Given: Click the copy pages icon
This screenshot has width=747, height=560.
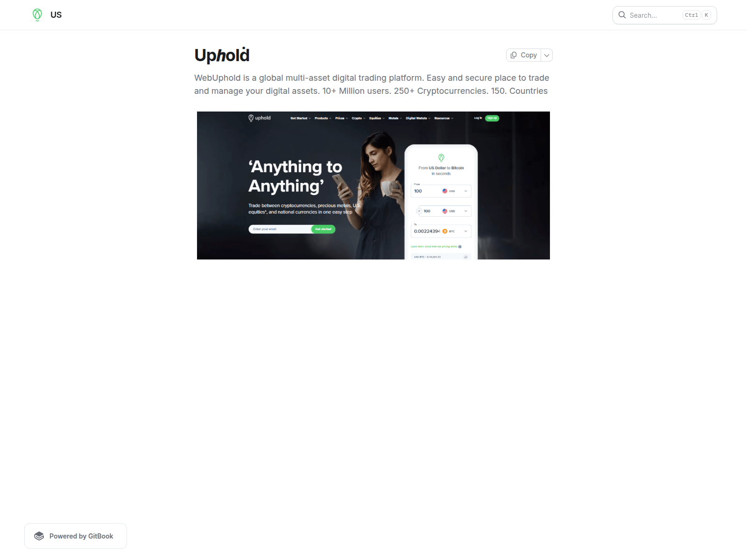Looking at the screenshot, I should point(514,55).
